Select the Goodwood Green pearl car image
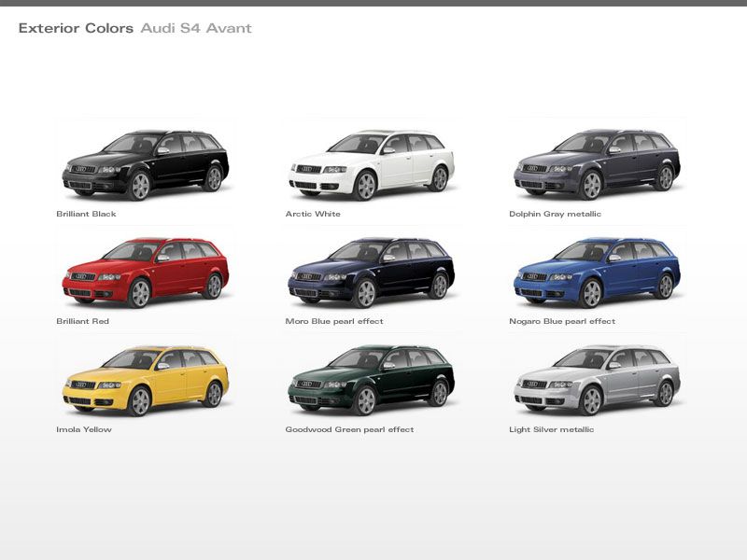 tap(371, 381)
